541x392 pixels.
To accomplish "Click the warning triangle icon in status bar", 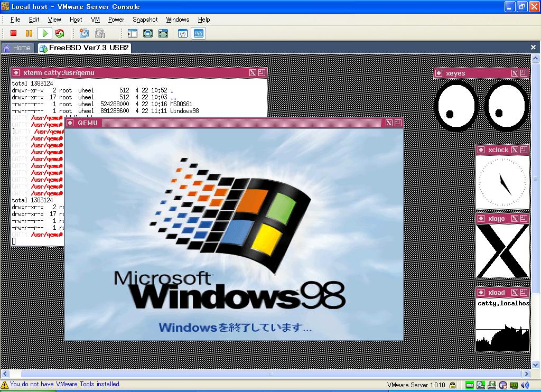I will [4, 385].
